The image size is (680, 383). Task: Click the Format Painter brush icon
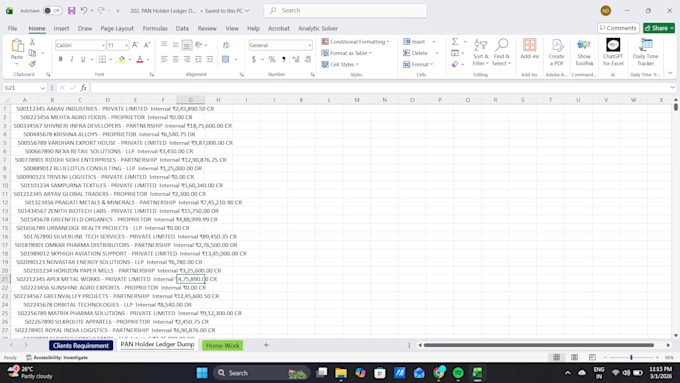coord(32,64)
